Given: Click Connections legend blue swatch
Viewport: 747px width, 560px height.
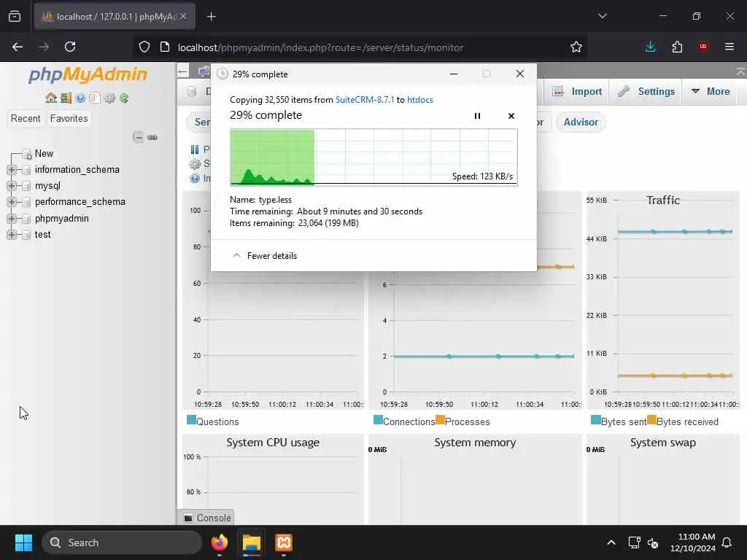Looking at the screenshot, I should pos(379,419).
